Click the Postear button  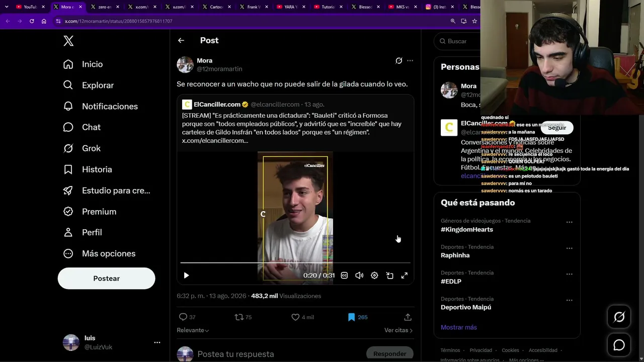coord(106,279)
